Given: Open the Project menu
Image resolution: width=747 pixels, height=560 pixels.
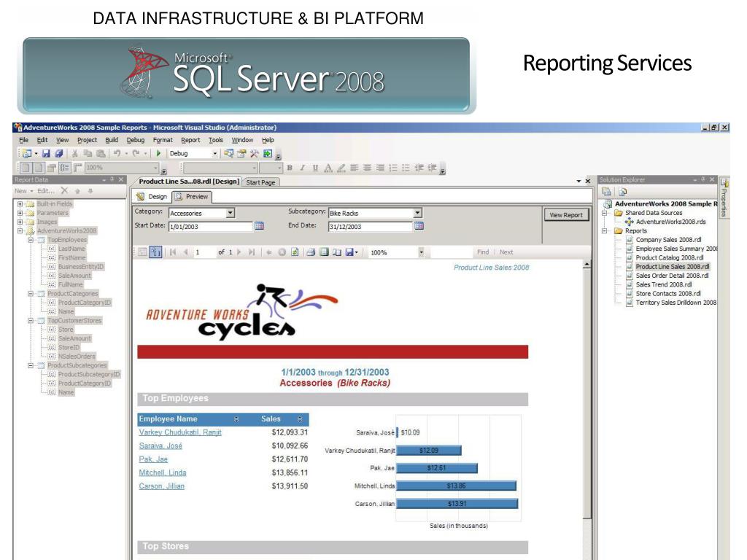Looking at the screenshot, I should pos(88,140).
